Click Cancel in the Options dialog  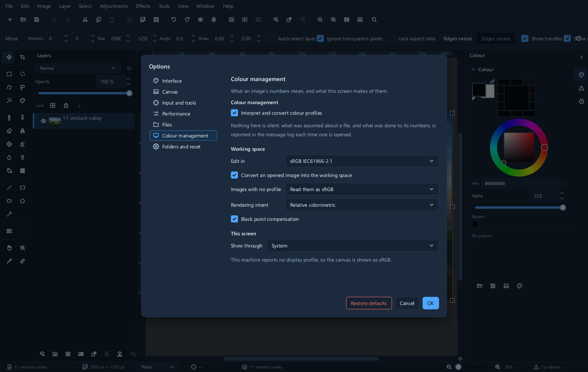[407, 303]
